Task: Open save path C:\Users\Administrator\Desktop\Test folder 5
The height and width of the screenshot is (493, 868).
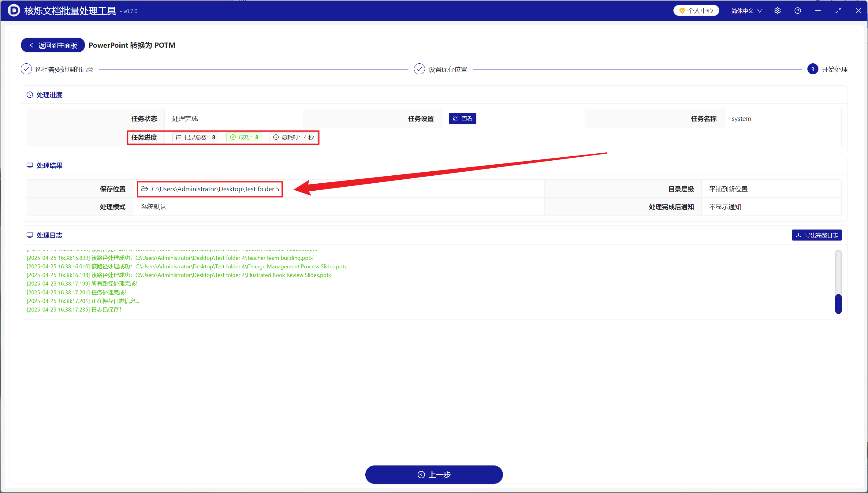Action: tap(215, 189)
